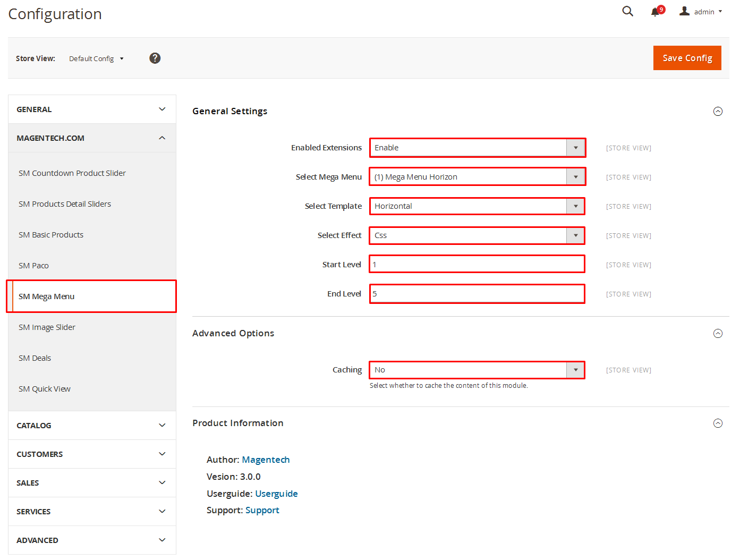Open the Select Mega Menu dropdown
The image size is (740, 560).
pos(478,177)
